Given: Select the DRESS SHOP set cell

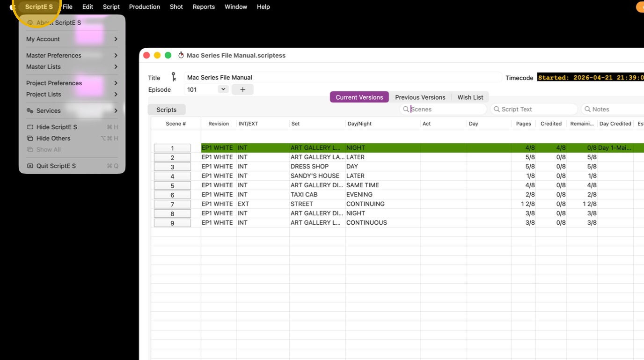Looking at the screenshot, I should click(x=317, y=166).
